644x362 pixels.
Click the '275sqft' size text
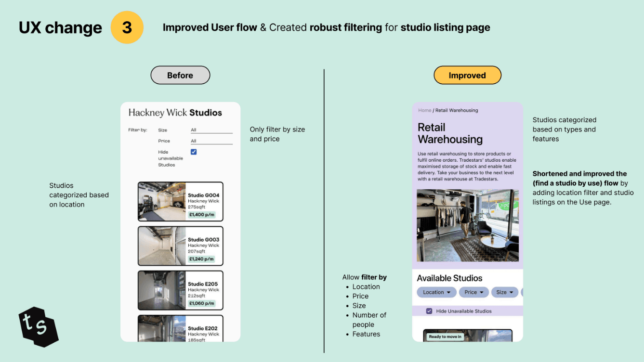click(x=197, y=207)
